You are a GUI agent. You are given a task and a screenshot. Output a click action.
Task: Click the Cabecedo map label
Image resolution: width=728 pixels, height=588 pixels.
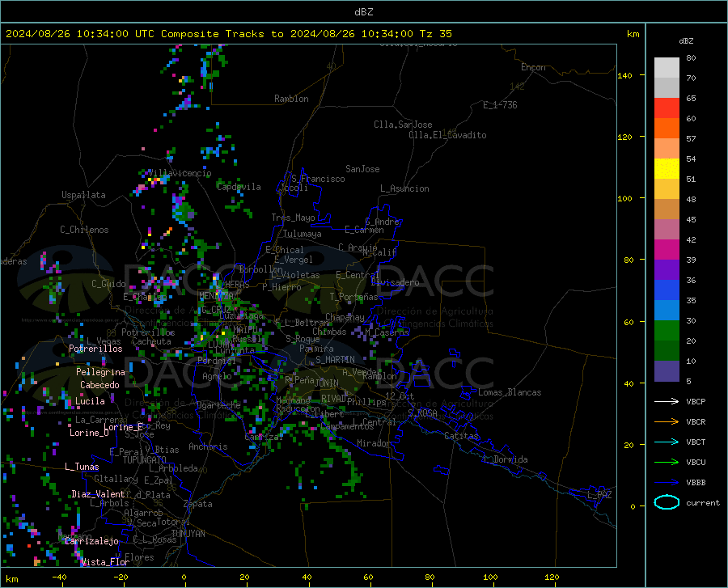point(99,385)
